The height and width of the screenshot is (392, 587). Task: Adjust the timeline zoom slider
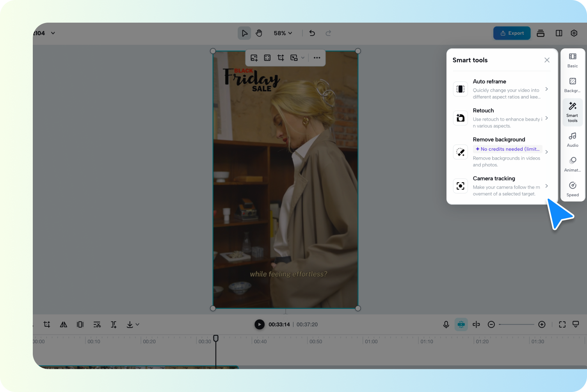click(x=516, y=324)
